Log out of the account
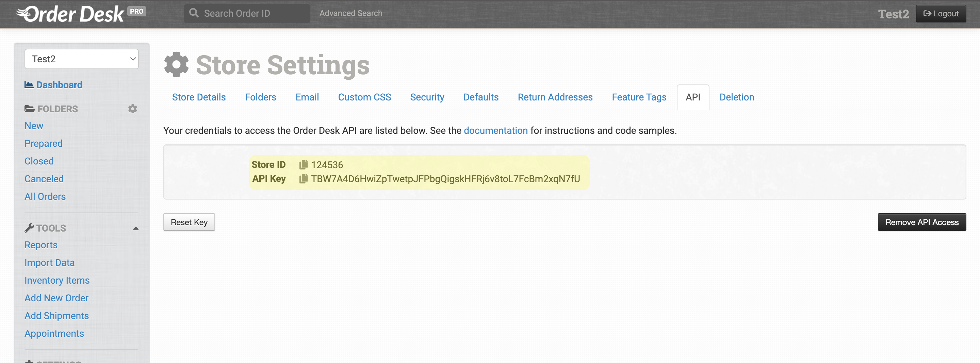Viewport: 980px width, 363px height. 941,14
